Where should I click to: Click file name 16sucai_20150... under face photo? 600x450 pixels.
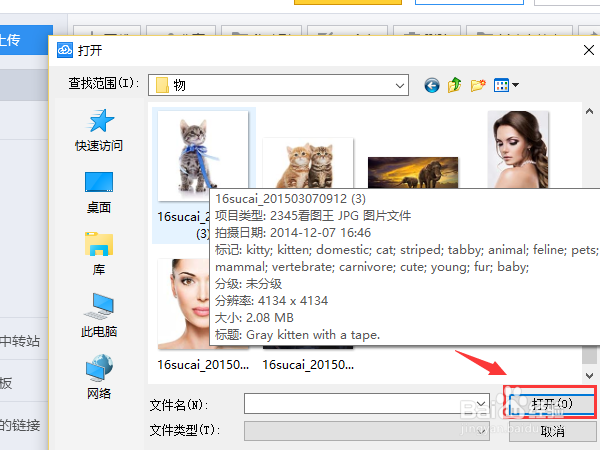tap(203, 365)
